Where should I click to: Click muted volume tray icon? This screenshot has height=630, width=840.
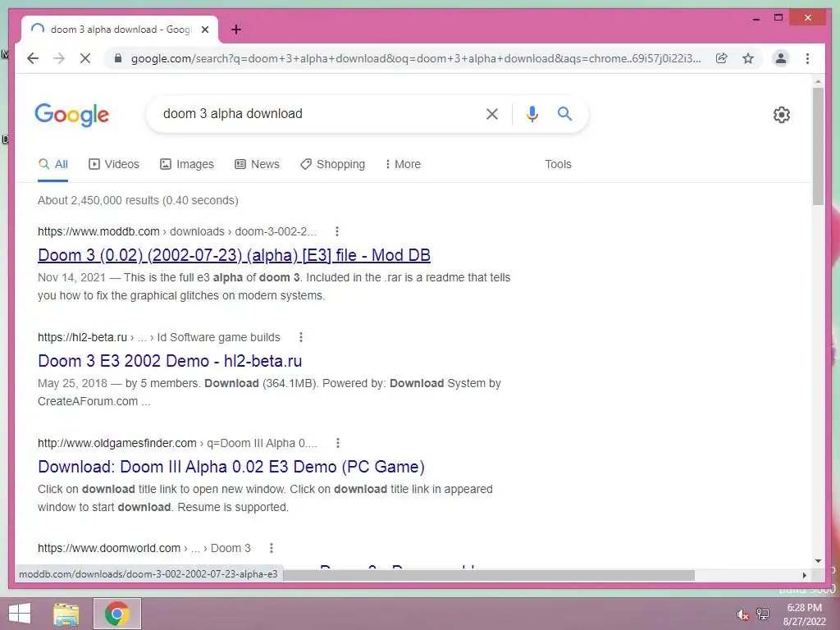742,614
